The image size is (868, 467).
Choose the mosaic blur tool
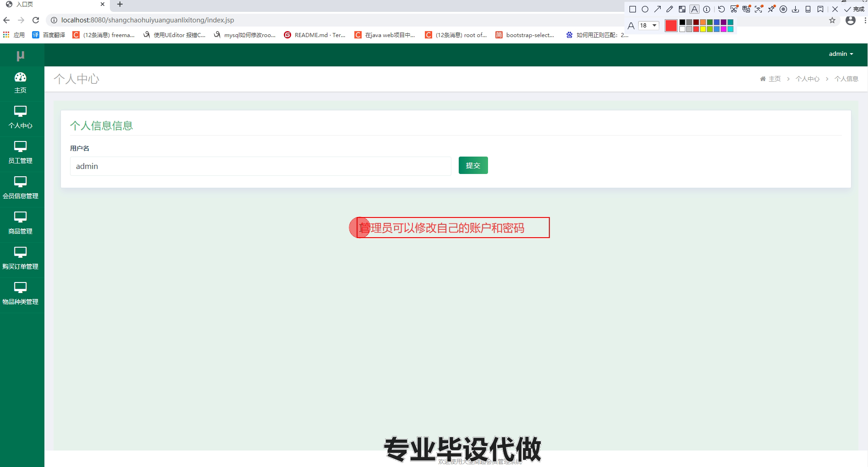[682, 9]
